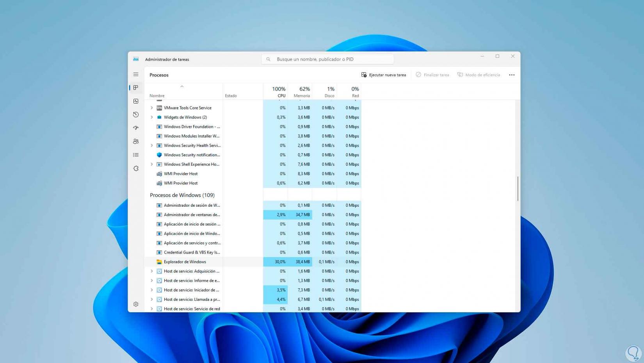The width and height of the screenshot is (644, 363).
Task: Open the hamburger navigation menu
Action: (x=136, y=74)
